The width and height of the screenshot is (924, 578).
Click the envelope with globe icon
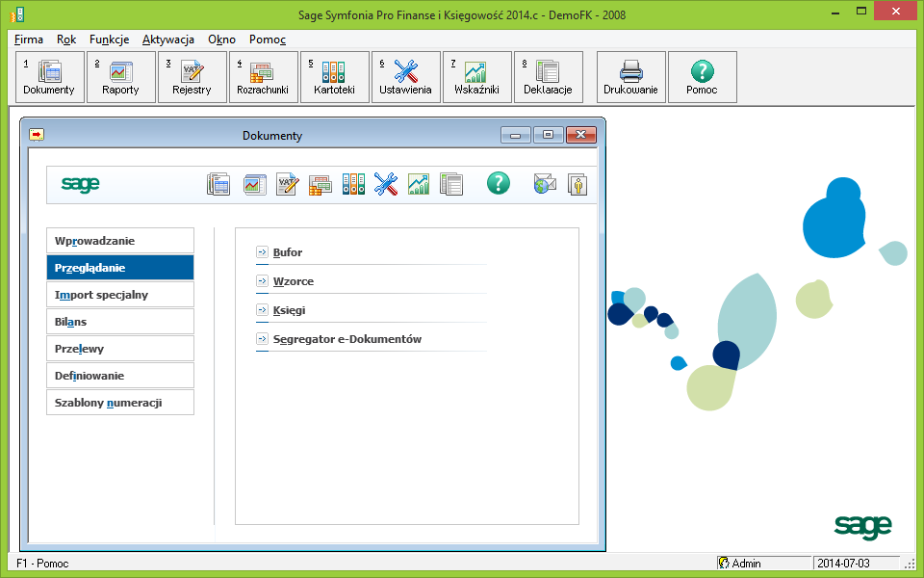545,183
